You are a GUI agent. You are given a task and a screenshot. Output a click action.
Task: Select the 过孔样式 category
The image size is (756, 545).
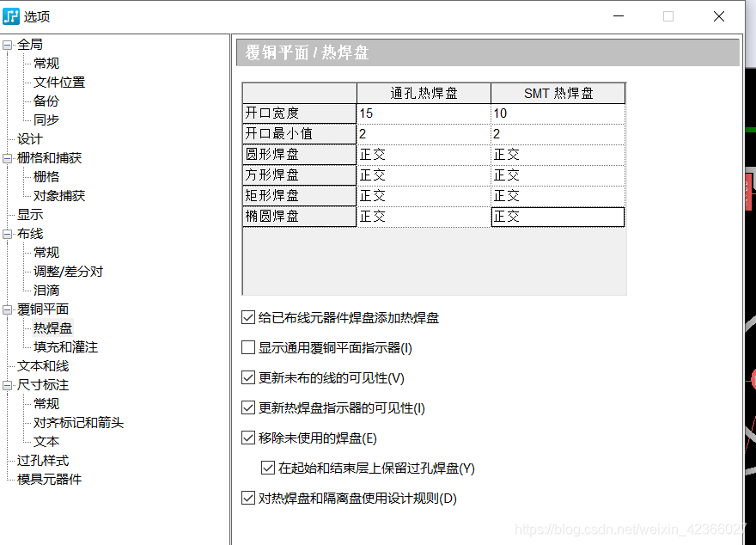tap(43, 461)
